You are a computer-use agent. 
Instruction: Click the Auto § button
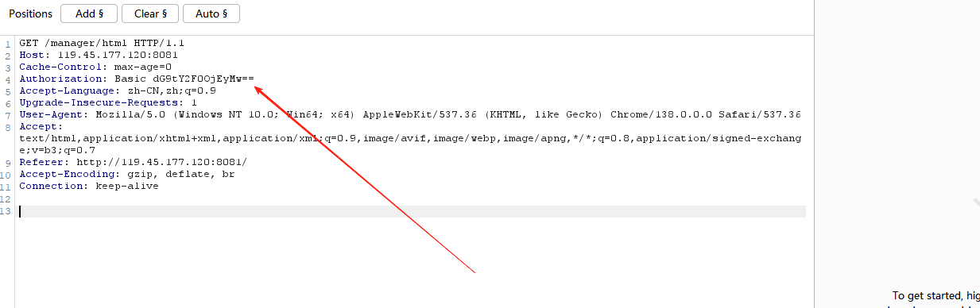(211, 13)
